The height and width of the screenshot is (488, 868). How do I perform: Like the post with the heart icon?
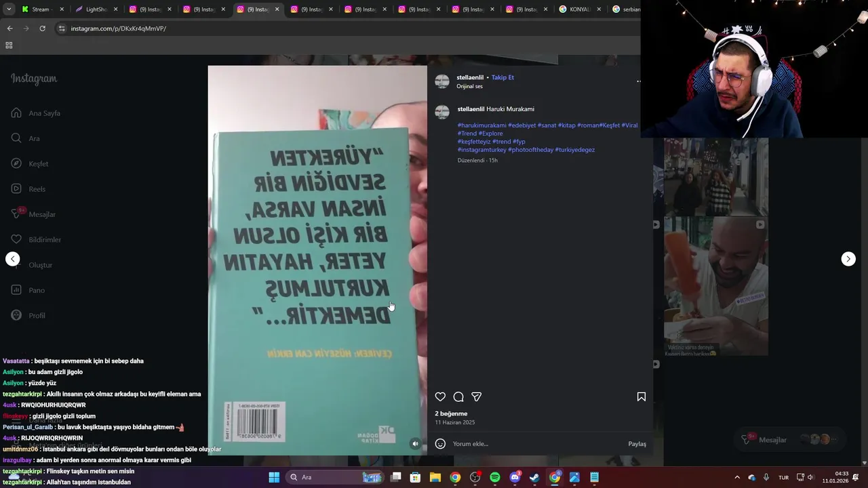pyautogui.click(x=440, y=397)
